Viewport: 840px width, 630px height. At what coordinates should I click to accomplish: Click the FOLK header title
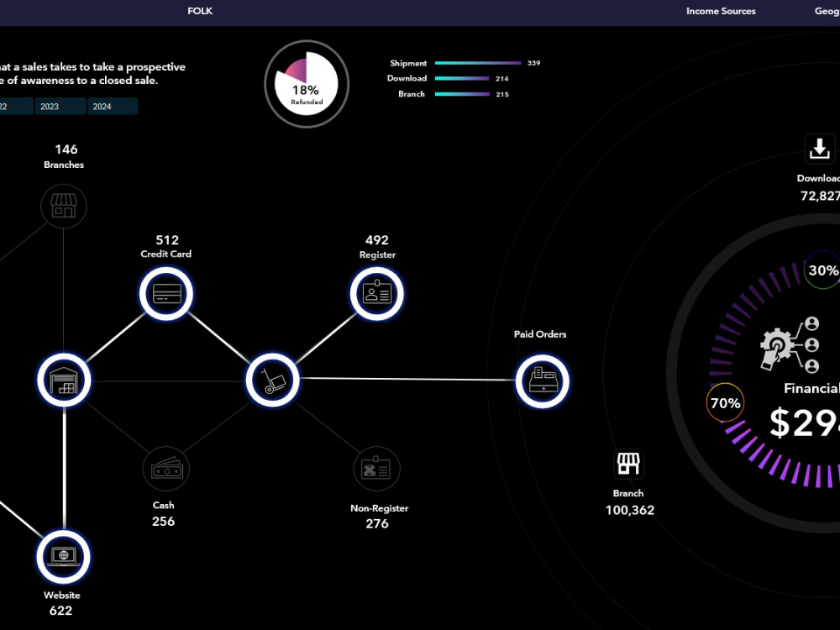pos(200,11)
